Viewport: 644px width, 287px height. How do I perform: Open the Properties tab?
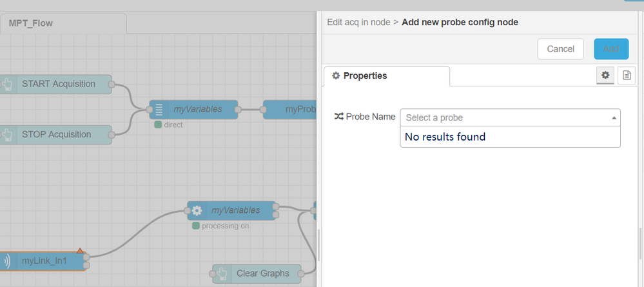pos(387,76)
